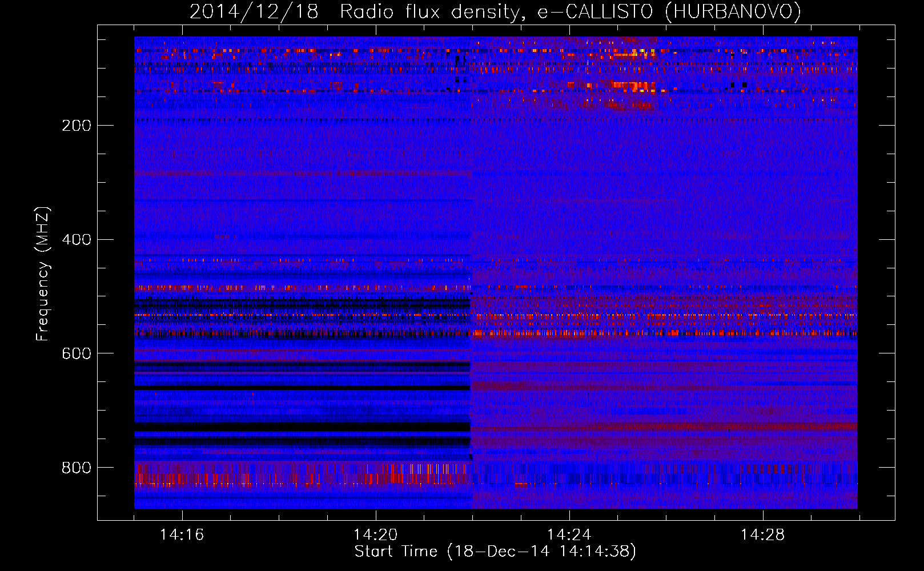Click the 14:24 time tick label
Image resolution: width=924 pixels, height=571 pixels.
(x=569, y=535)
